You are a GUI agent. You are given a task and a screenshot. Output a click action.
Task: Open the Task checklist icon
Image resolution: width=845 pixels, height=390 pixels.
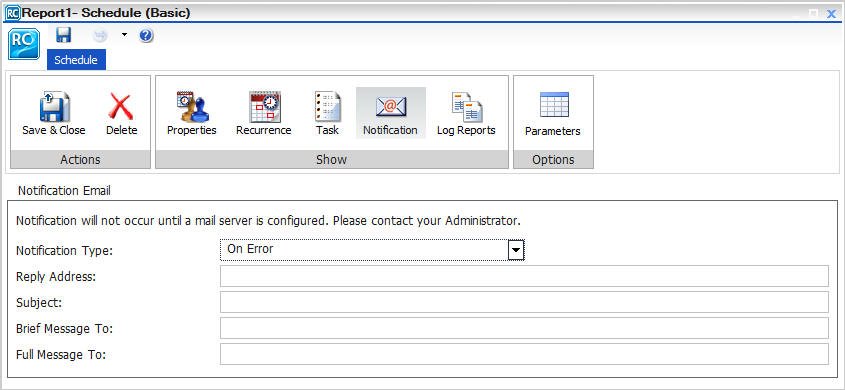(x=327, y=106)
